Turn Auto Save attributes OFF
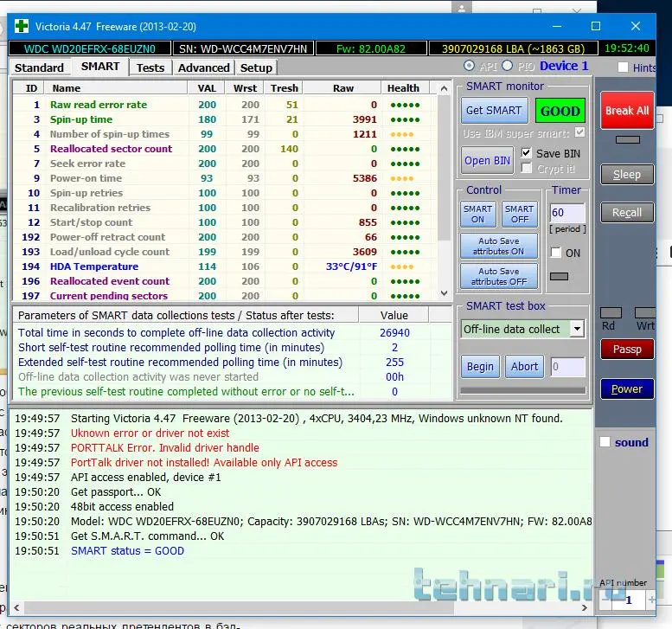Viewport: 672px width, 629px height. (499, 277)
